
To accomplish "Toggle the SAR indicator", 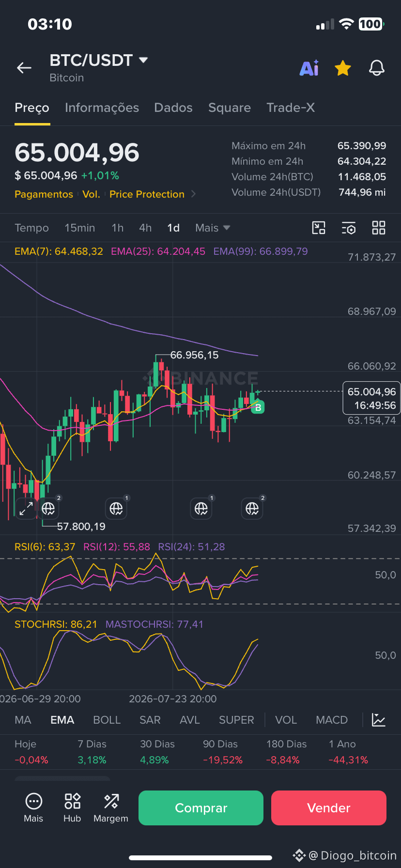I will [x=150, y=720].
